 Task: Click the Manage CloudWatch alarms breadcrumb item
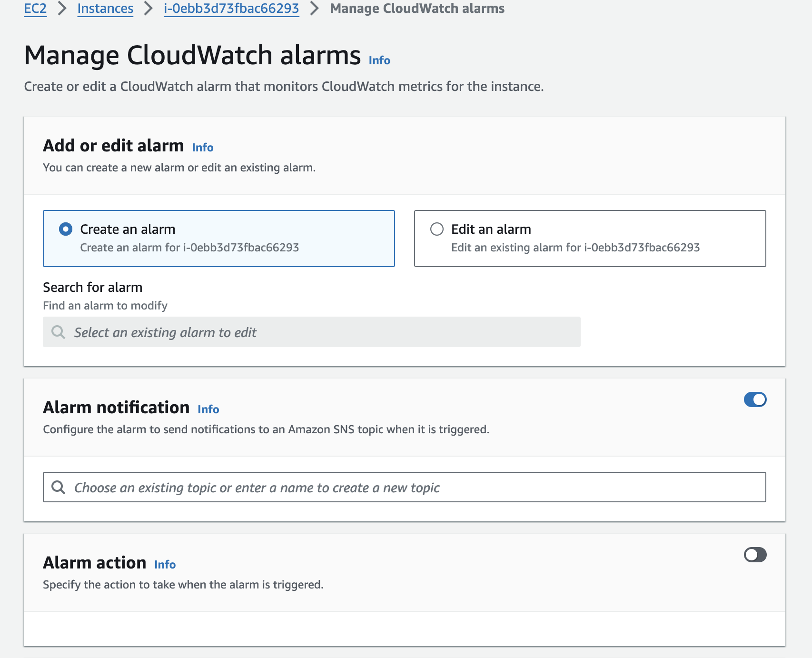(x=417, y=9)
